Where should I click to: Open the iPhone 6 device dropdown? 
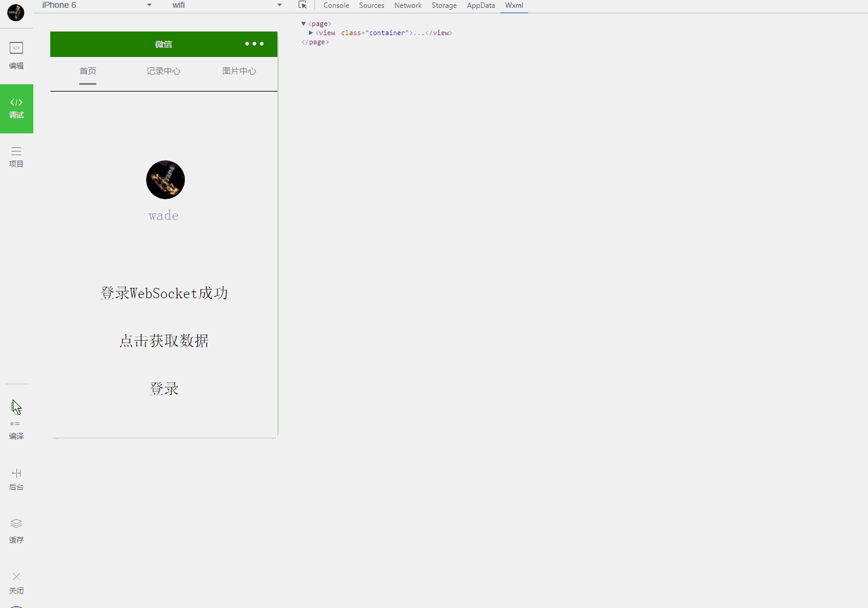[x=96, y=5]
